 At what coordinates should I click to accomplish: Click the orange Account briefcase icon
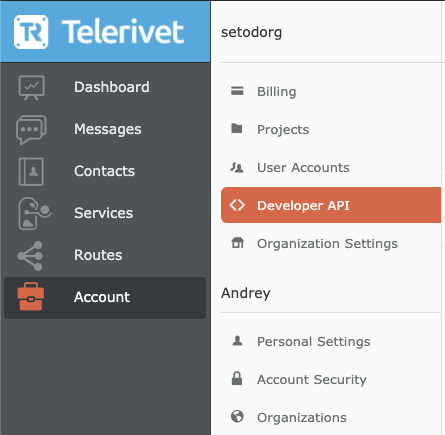click(31, 297)
